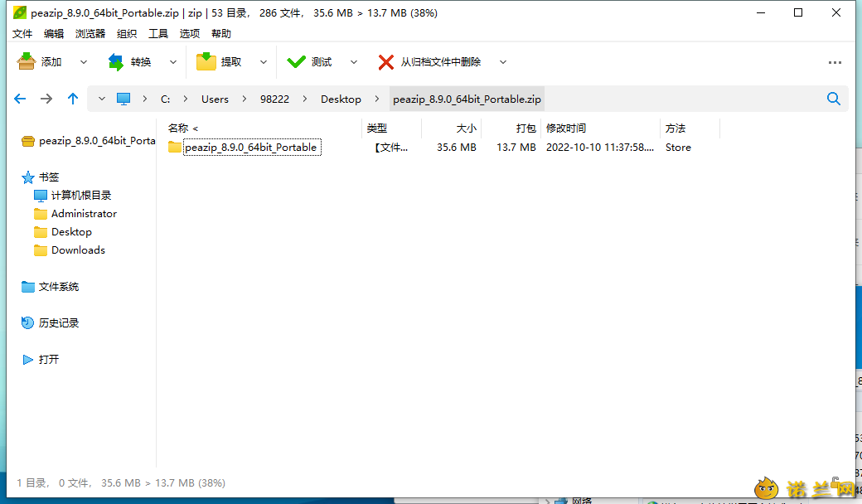Open the 帮助 (Help) menu
Screen dimensions: 862x504
tap(221, 33)
